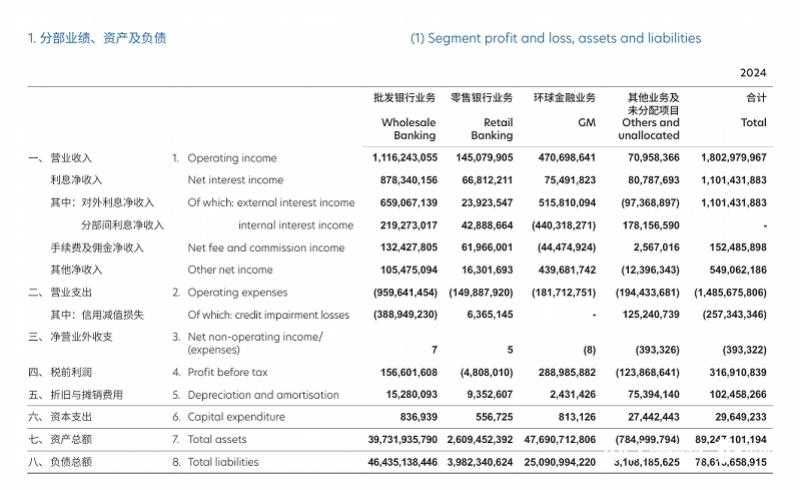Click the year 2024 label above the table

(752, 73)
